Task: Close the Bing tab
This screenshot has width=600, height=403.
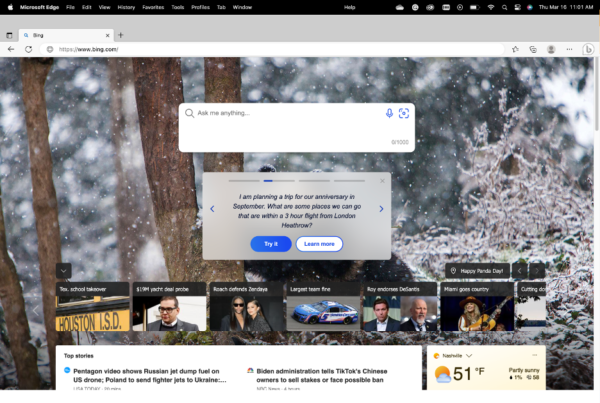Action: pos(108,35)
